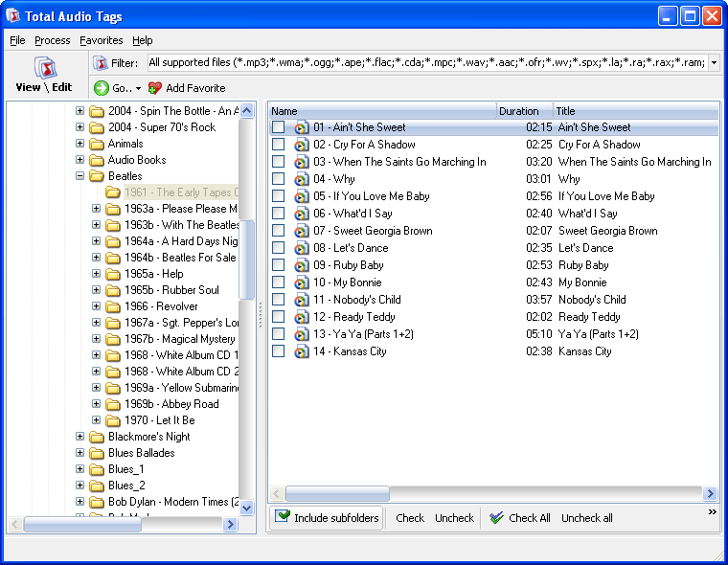
Task: Click the Uncheck all button
Action: [x=587, y=518]
